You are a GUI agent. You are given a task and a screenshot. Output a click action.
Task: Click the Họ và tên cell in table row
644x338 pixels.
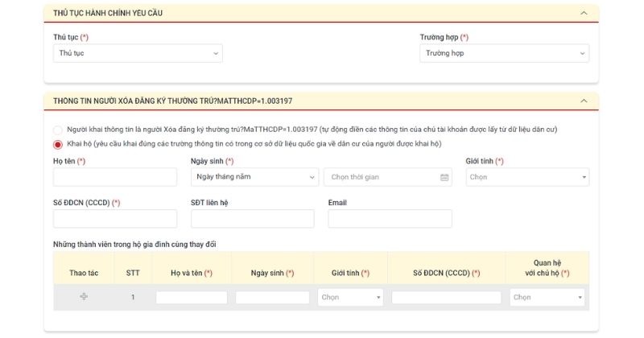(192, 297)
